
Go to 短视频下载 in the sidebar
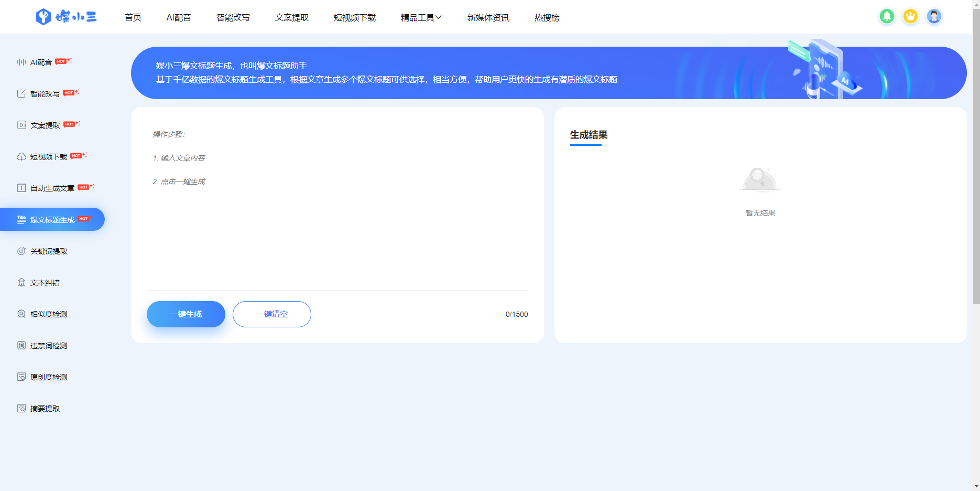coord(49,157)
